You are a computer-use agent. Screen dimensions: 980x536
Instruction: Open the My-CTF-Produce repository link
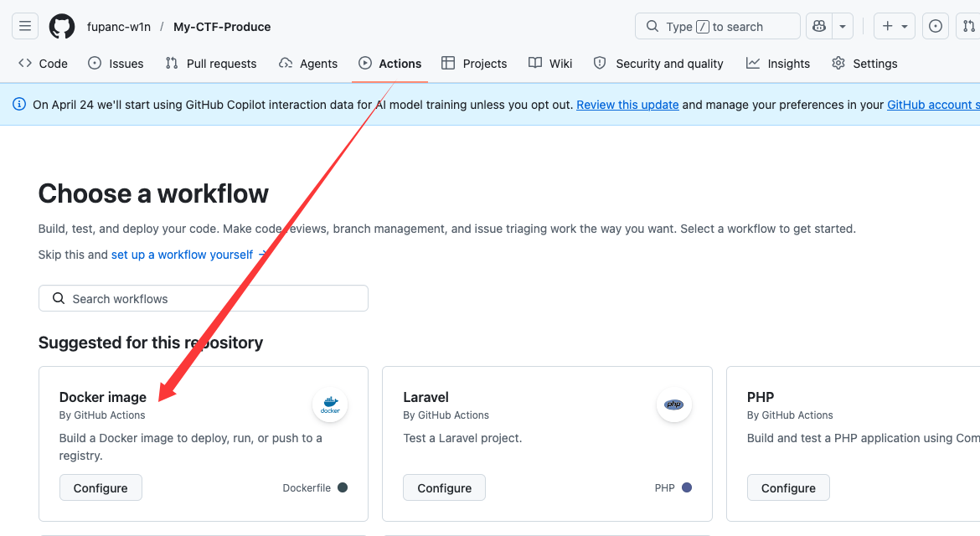pos(222,27)
